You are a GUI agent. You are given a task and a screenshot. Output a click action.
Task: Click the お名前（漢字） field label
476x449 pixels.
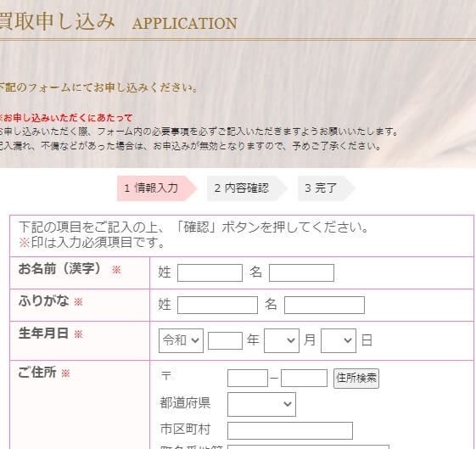tap(59, 269)
